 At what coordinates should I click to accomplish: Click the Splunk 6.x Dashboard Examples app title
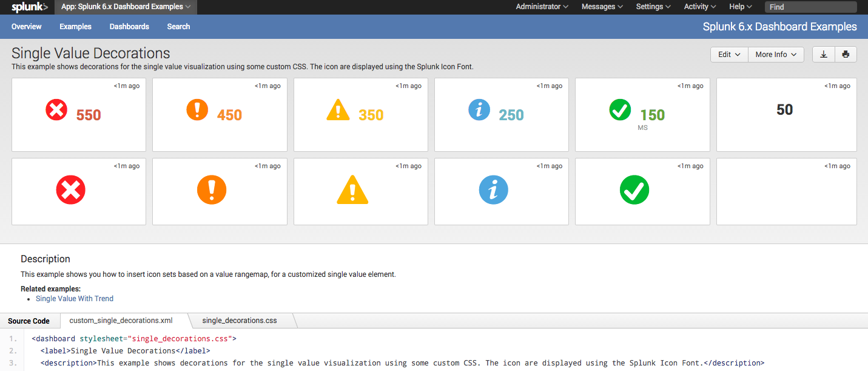pos(780,27)
